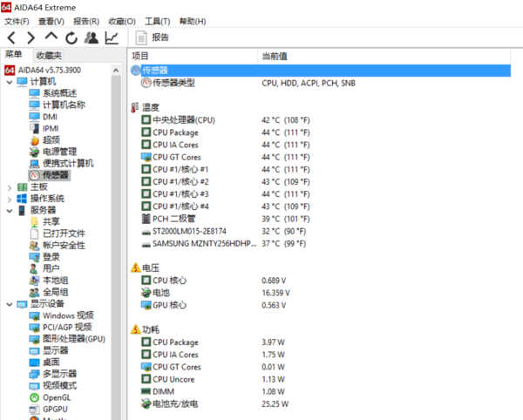This screenshot has height=420, width=523.
Task: Refresh the sensor readings
Action: 71,38
